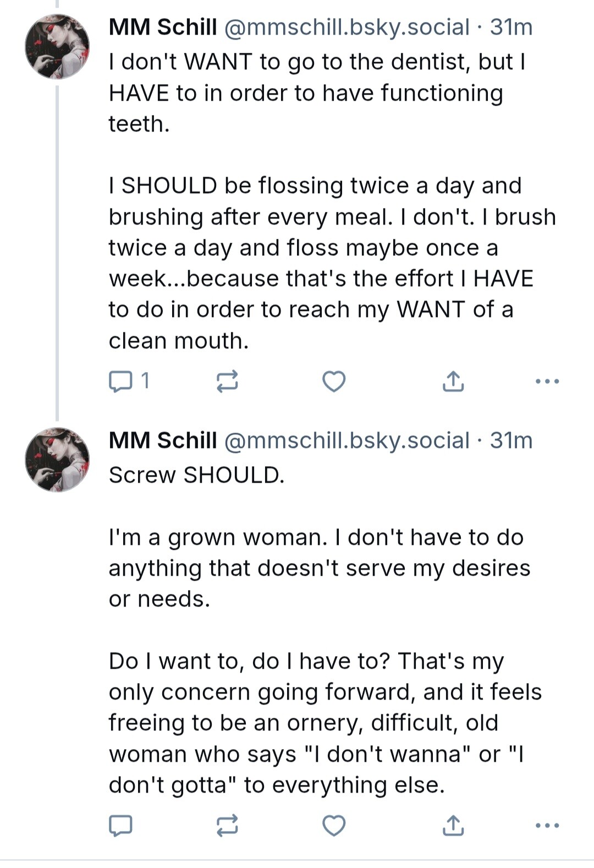594x868 pixels.
Task: Like the 'Screw SHOULD' post
Action: (x=333, y=825)
